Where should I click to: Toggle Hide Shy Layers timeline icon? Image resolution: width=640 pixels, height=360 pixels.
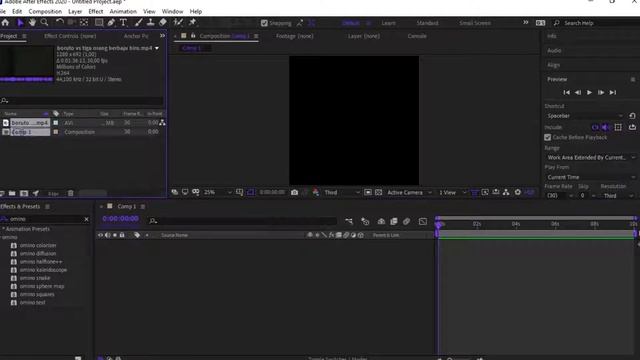coord(381,221)
